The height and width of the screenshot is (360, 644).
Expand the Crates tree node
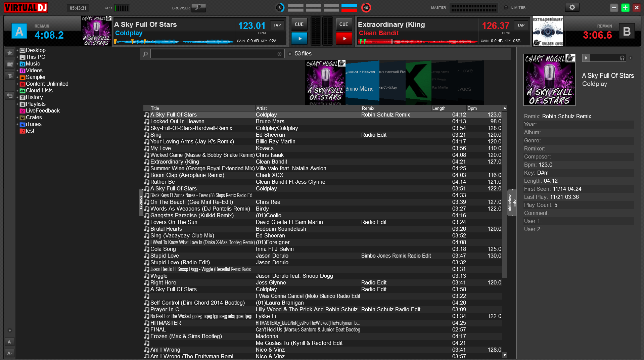tap(17, 118)
